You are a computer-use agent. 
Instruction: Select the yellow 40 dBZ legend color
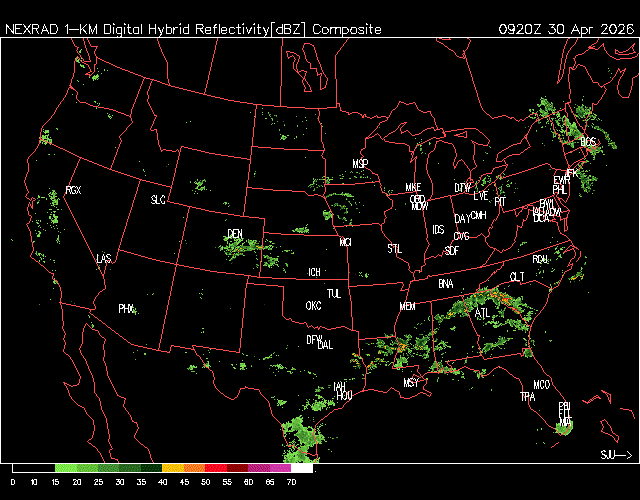coord(172,467)
